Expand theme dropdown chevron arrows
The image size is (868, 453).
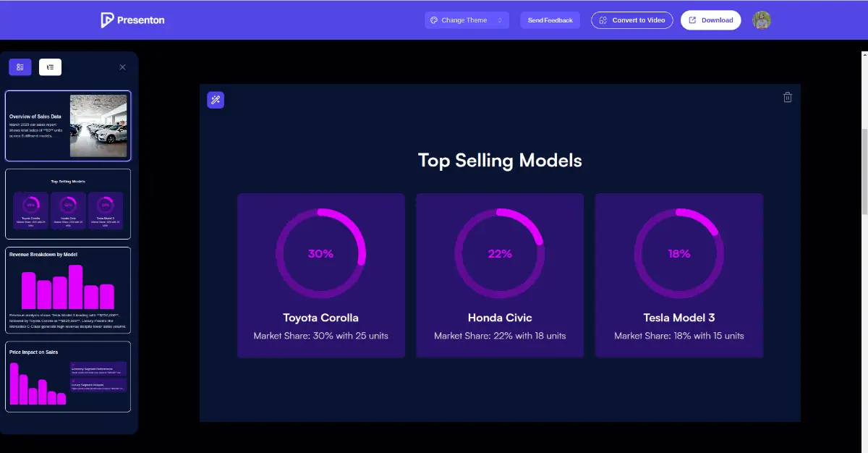point(500,20)
